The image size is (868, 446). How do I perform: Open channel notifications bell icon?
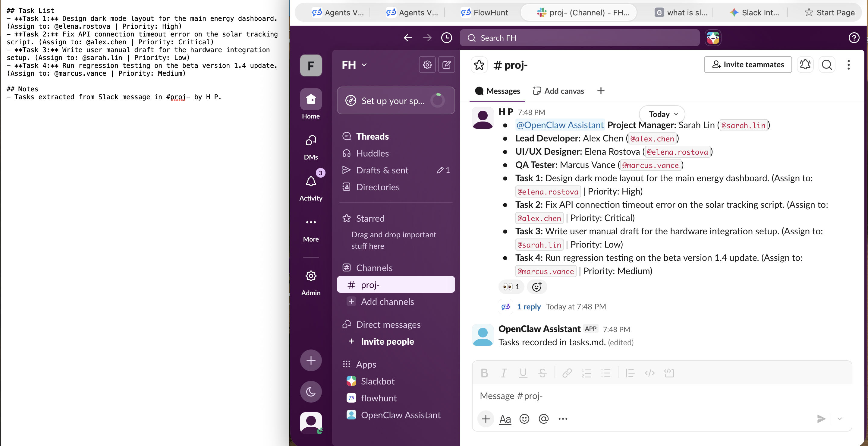point(805,65)
